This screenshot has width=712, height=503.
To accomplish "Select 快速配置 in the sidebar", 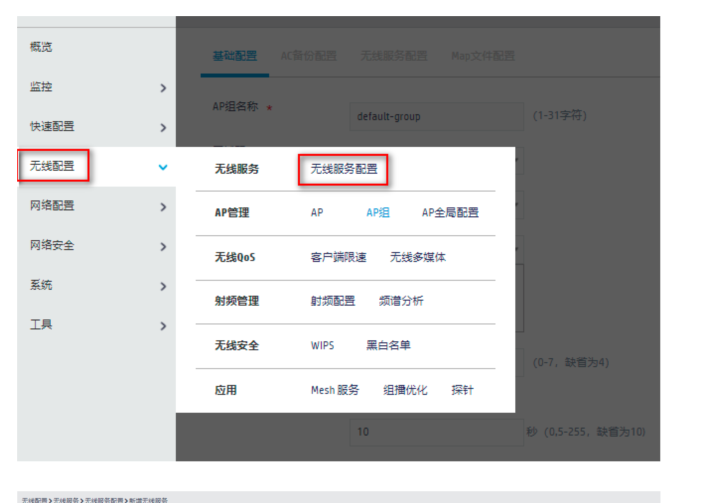I will 52,126.
